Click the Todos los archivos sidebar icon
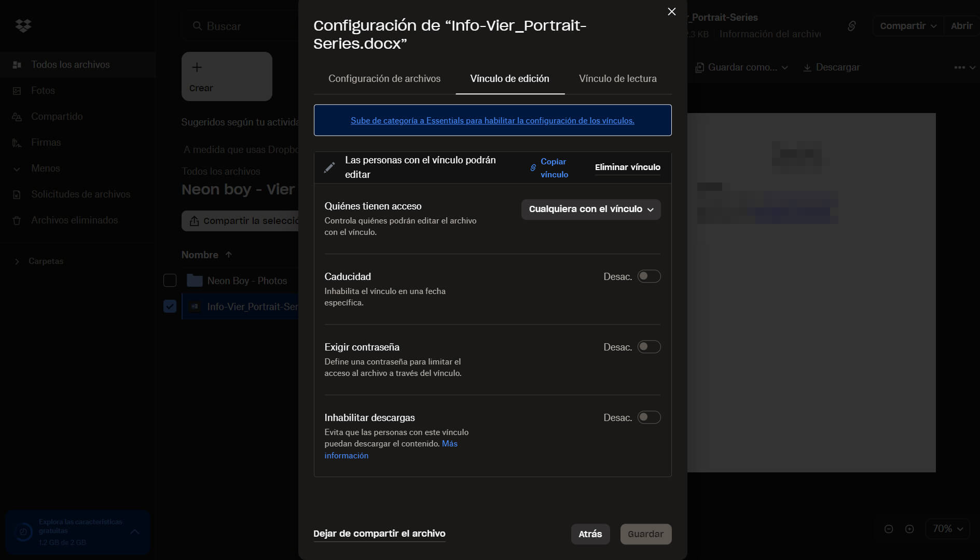The width and height of the screenshot is (980, 560). (17, 65)
